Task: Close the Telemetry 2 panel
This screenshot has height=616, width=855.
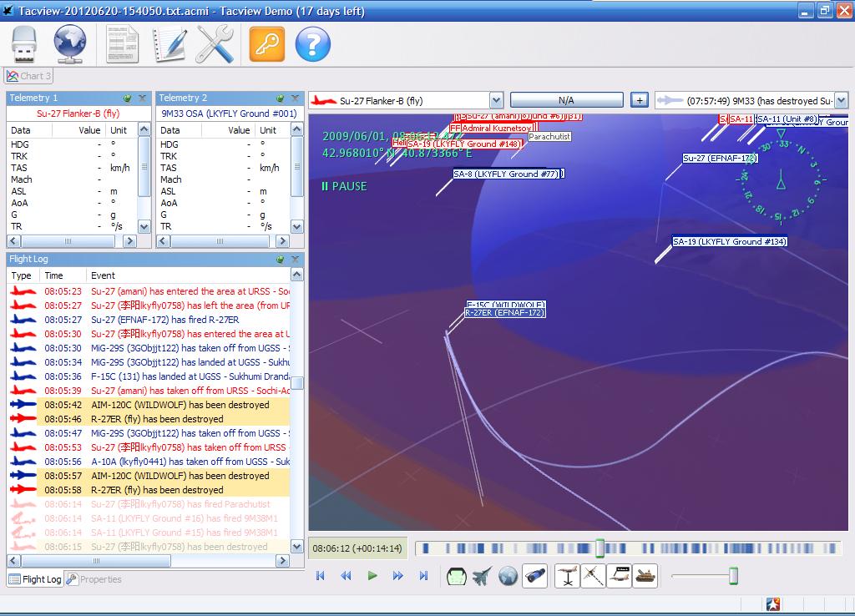Action: pyautogui.click(x=295, y=98)
